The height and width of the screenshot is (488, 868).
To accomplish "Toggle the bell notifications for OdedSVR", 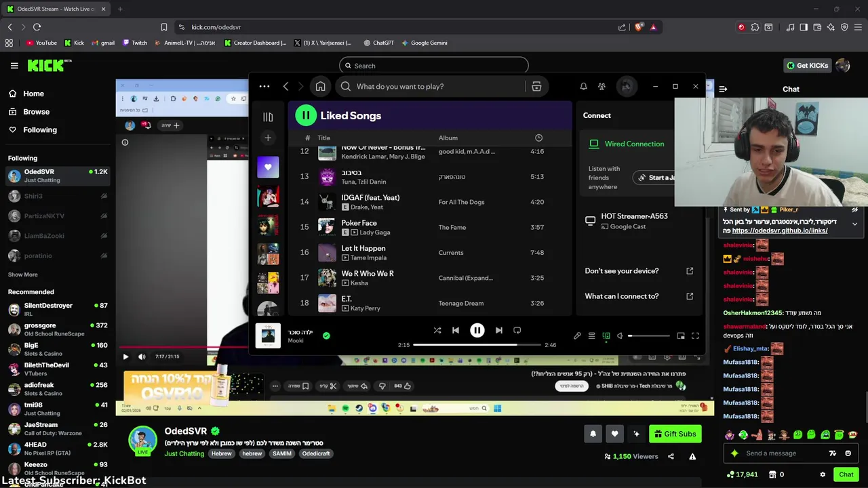I will (593, 434).
